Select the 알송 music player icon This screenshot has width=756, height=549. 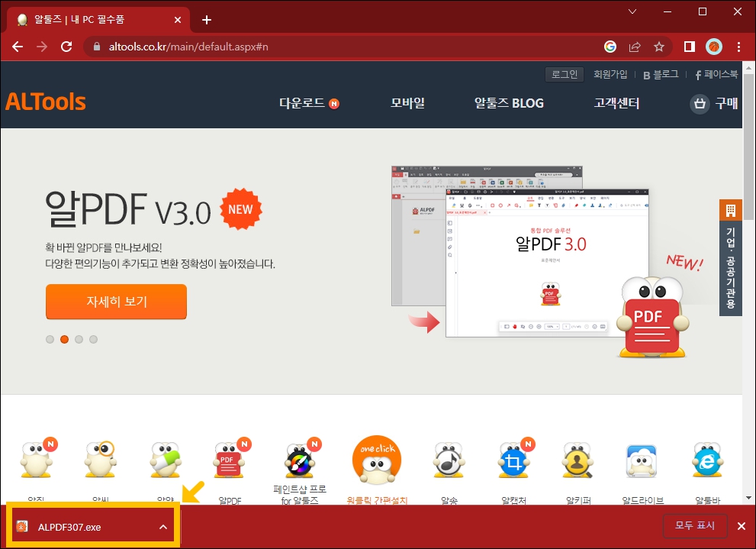pyautogui.click(x=448, y=460)
